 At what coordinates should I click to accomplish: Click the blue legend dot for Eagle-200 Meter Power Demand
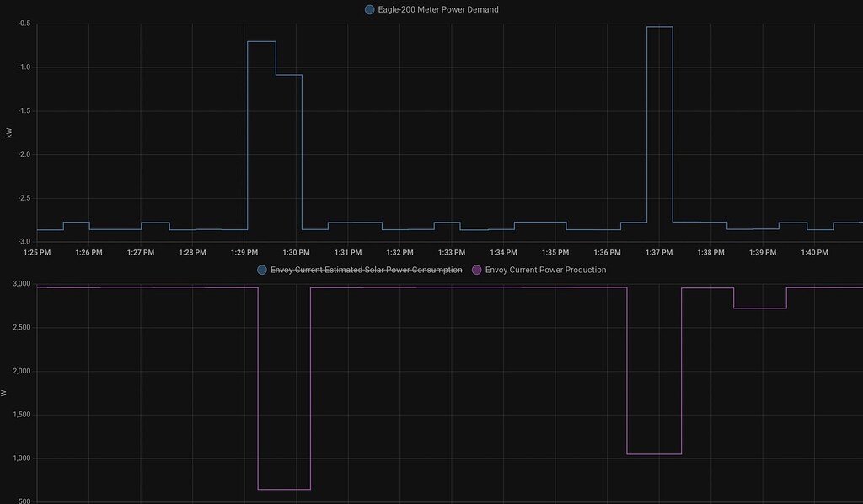coord(368,9)
